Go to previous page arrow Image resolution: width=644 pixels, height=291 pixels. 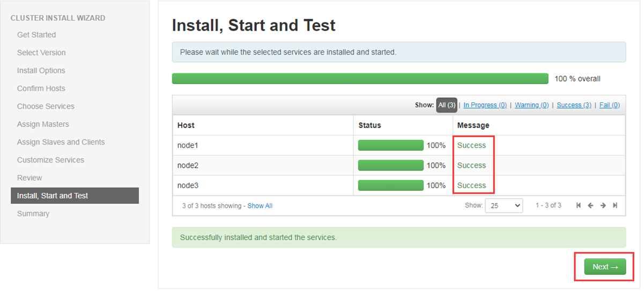[590, 205]
